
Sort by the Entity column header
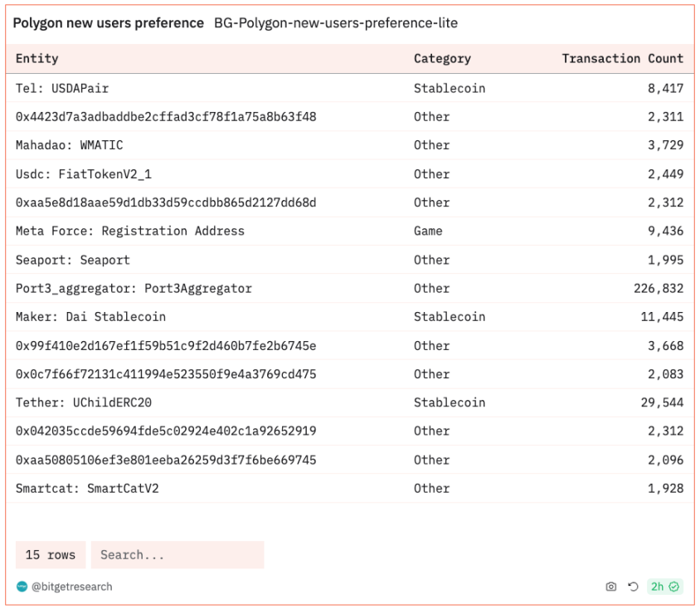tap(37, 59)
